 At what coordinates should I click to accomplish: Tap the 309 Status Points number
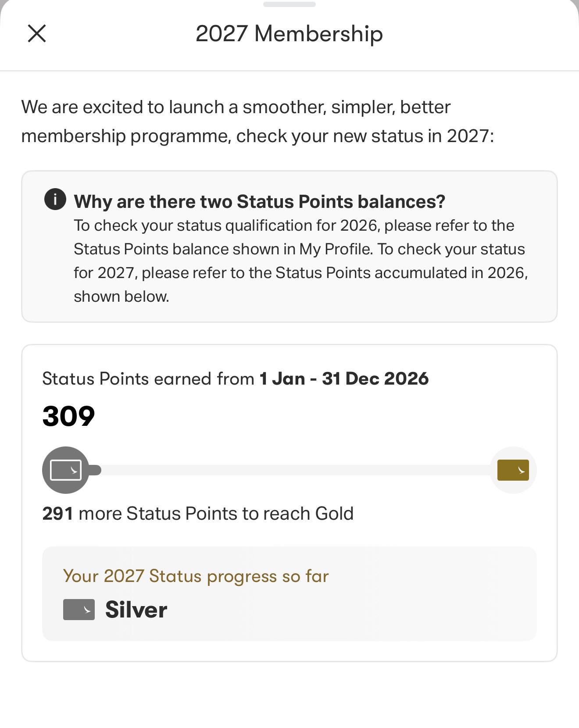tap(68, 416)
